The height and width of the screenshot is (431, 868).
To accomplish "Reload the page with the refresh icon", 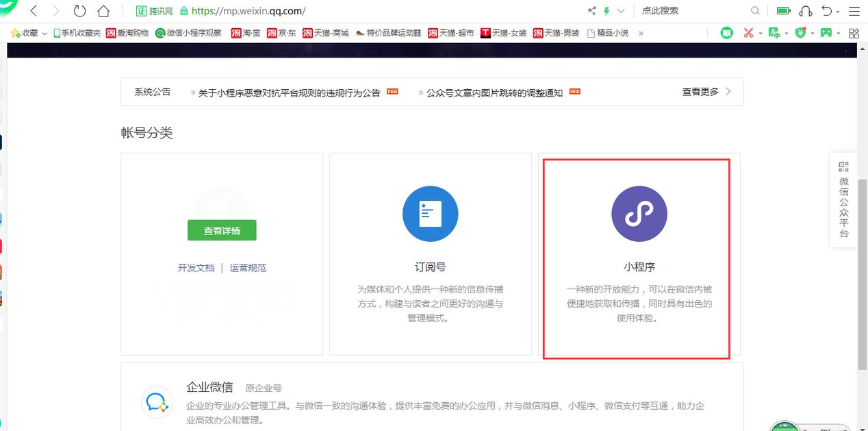I will point(79,11).
